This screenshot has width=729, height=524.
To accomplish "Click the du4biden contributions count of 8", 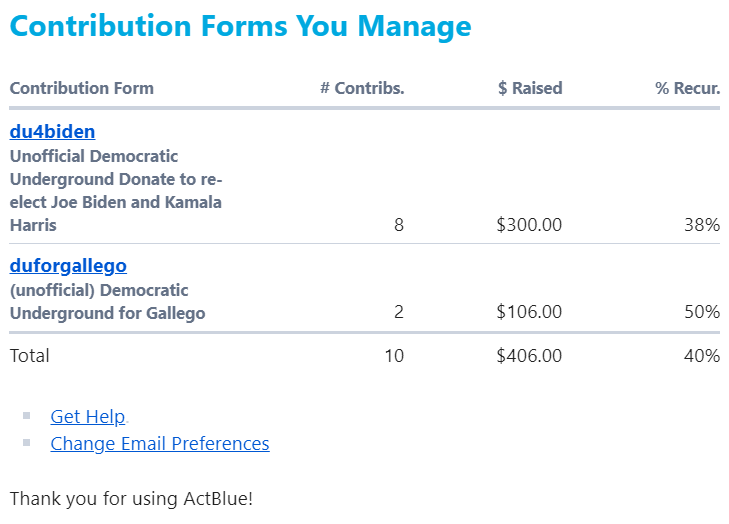I will click(x=399, y=225).
